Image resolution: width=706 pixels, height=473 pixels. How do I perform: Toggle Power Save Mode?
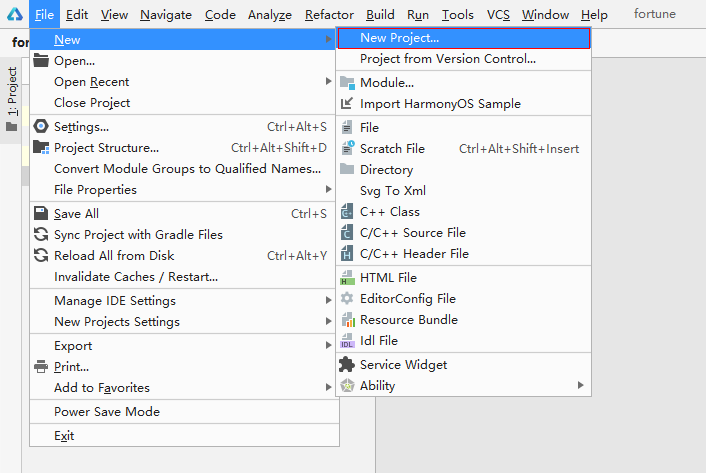click(x=107, y=412)
